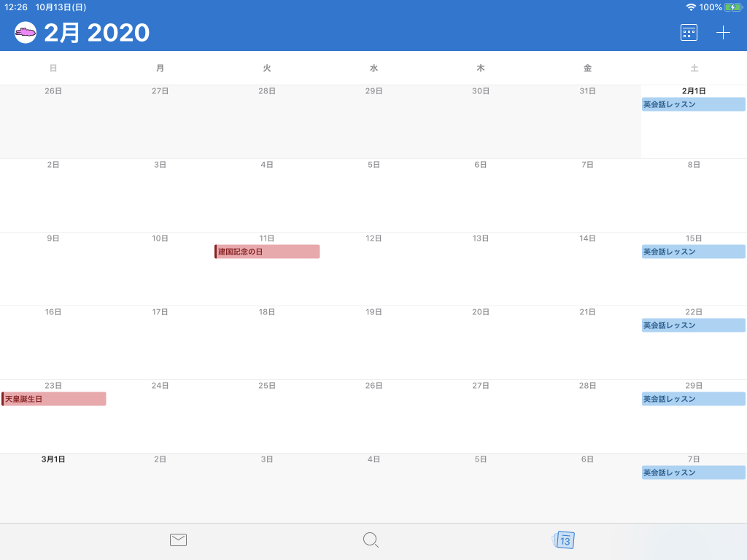This screenshot has width=747, height=560.
Task: Open the Mail tab icon
Action: (x=178, y=540)
